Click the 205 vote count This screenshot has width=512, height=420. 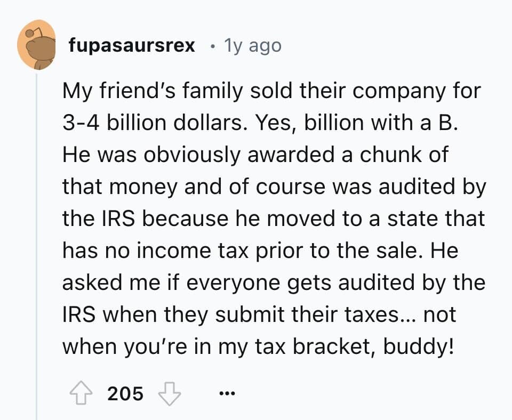point(125,393)
